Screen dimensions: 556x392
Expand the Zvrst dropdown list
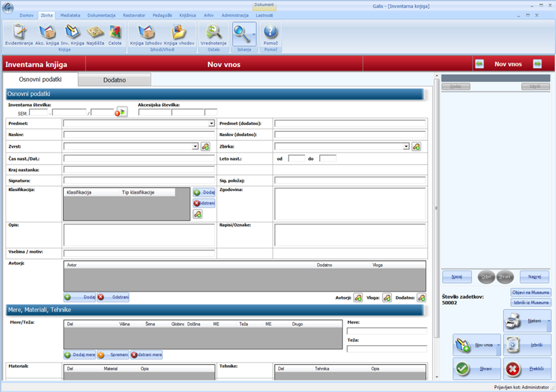point(195,147)
